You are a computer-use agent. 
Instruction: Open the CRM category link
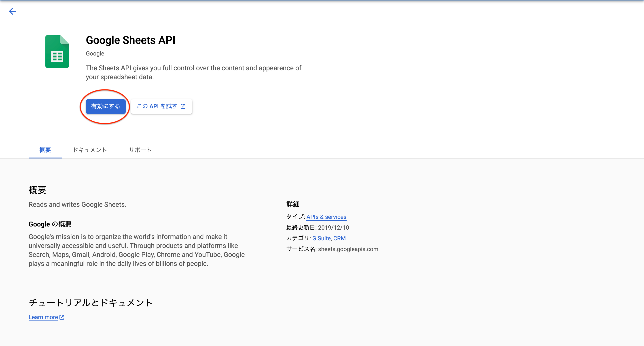click(339, 238)
